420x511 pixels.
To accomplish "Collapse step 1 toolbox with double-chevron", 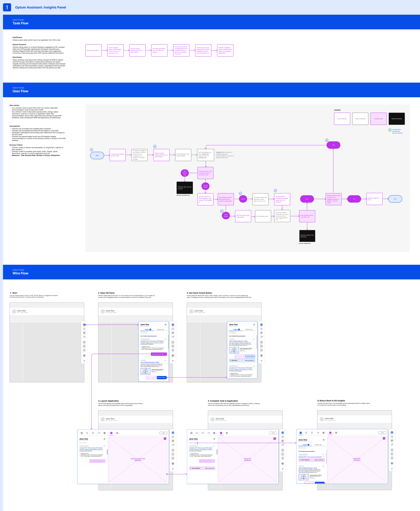I will click(x=84, y=361).
